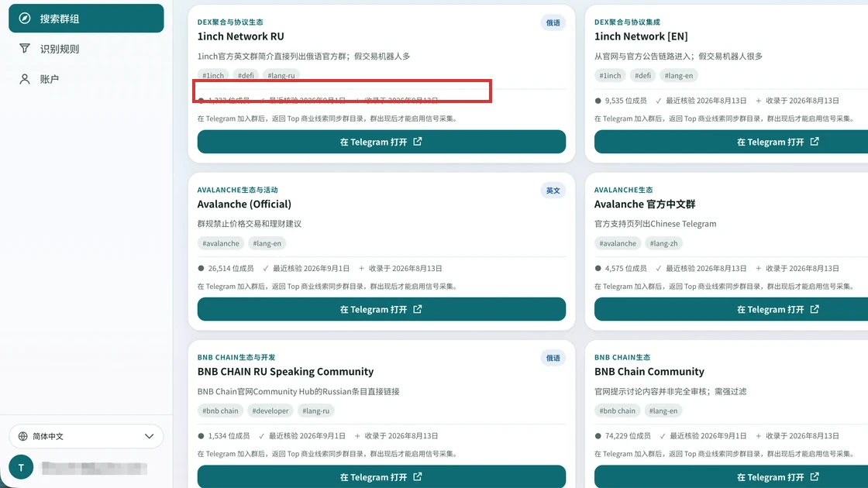Click the Avalanche 官方中文群 title
Screen dimensions: 868x488
[645, 204]
